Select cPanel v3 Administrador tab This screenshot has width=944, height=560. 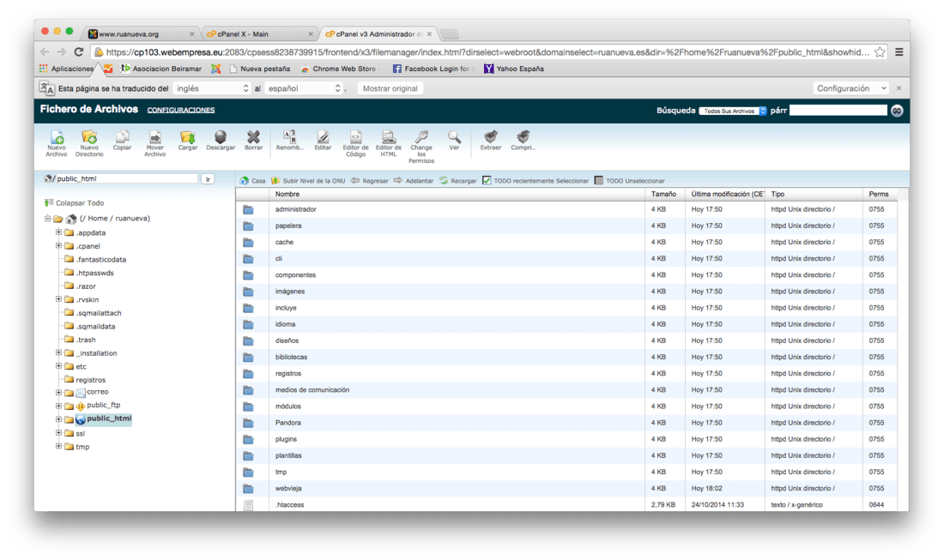378,33
